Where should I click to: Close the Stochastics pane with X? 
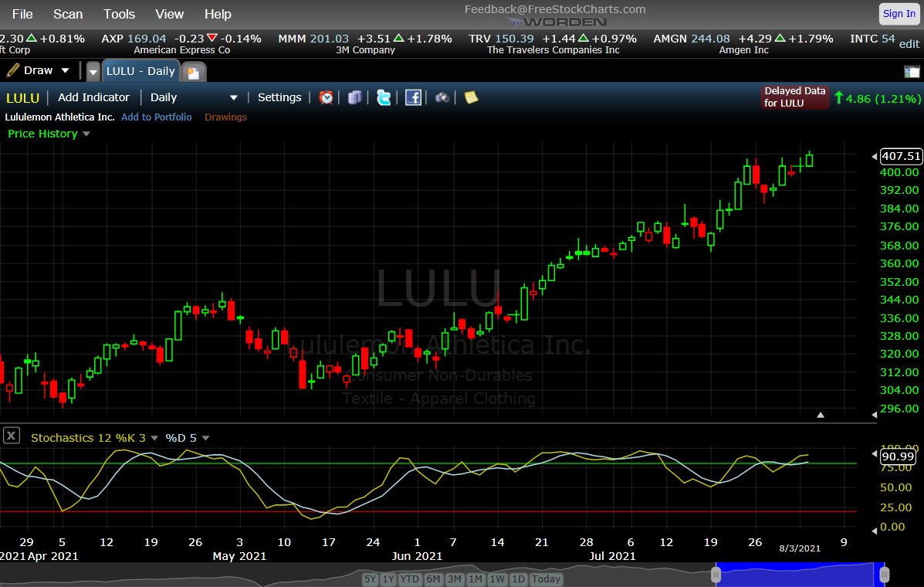(12, 436)
